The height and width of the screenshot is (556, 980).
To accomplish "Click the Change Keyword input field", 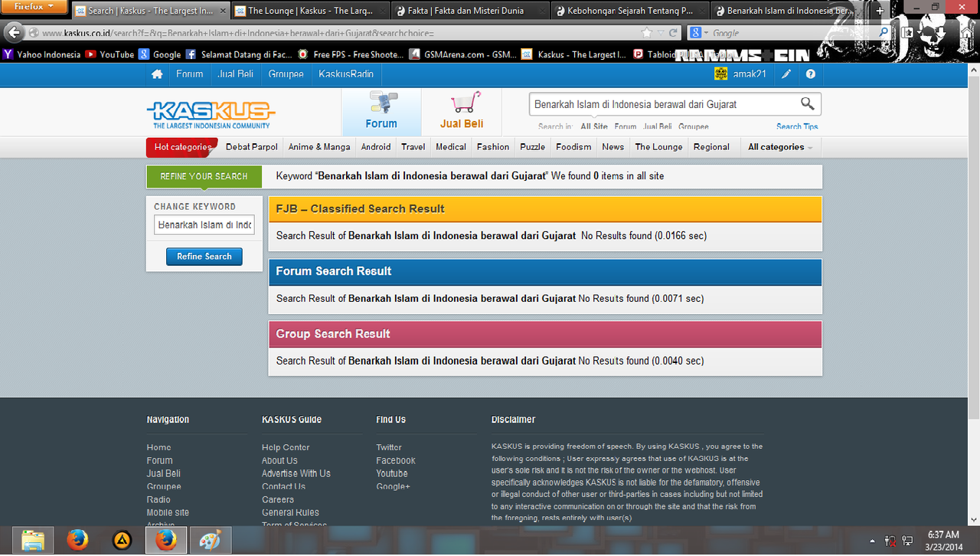I will [204, 225].
